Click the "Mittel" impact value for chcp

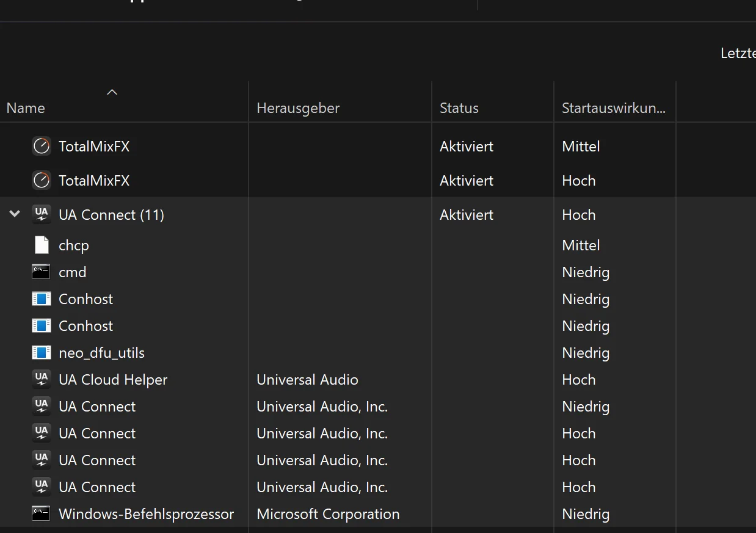click(x=581, y=245)
